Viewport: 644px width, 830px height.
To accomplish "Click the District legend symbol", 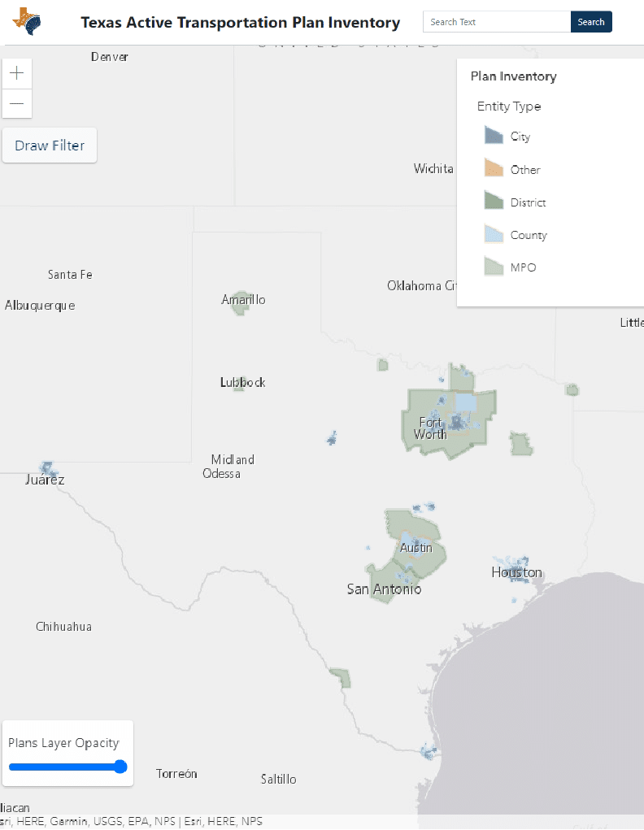I will (494, 202).
